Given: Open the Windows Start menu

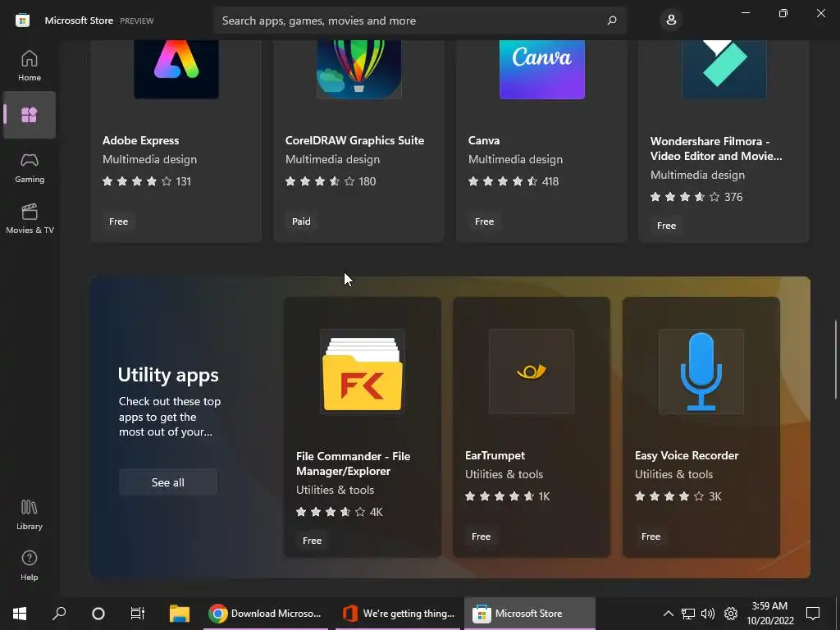Looking at the screenshot, I should click(20, 614).
